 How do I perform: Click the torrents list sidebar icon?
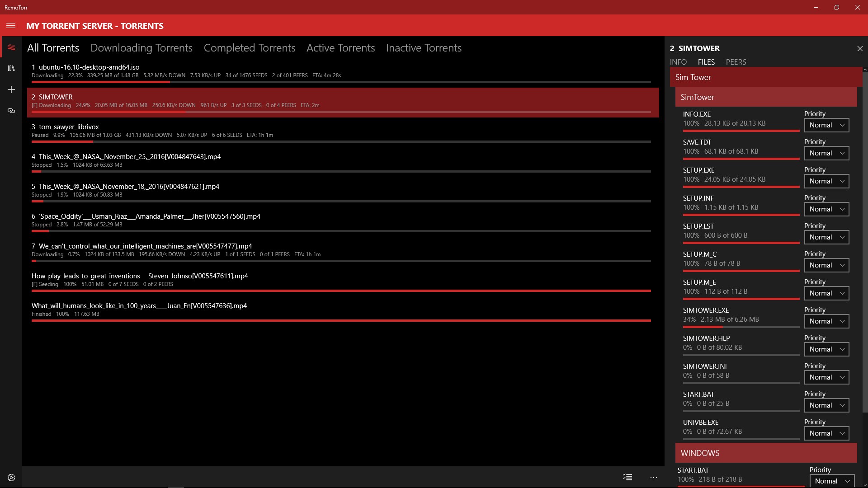click(x=11, y=47)
